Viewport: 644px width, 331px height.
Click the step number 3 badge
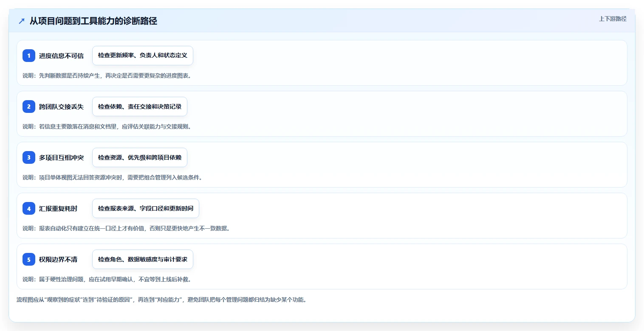coord(29,157)
